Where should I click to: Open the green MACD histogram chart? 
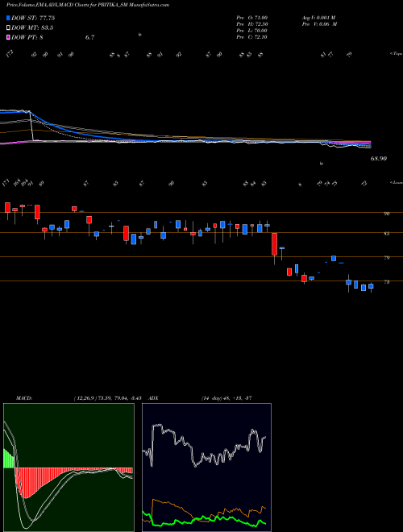(x=69, y=468)
